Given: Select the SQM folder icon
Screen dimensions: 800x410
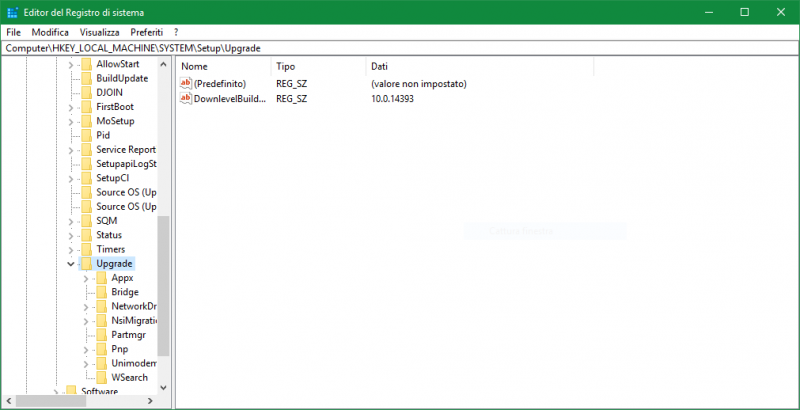Looking at the screenshot, I should [x=87, y=221].
